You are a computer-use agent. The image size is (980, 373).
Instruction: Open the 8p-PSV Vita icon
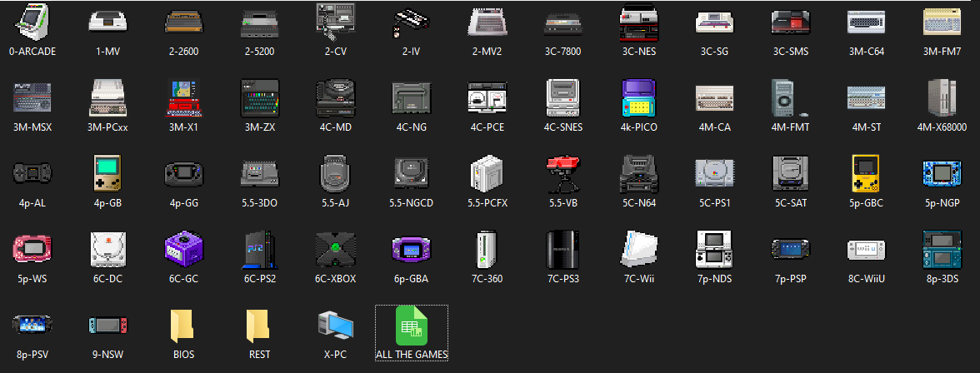tap(32, 325)
